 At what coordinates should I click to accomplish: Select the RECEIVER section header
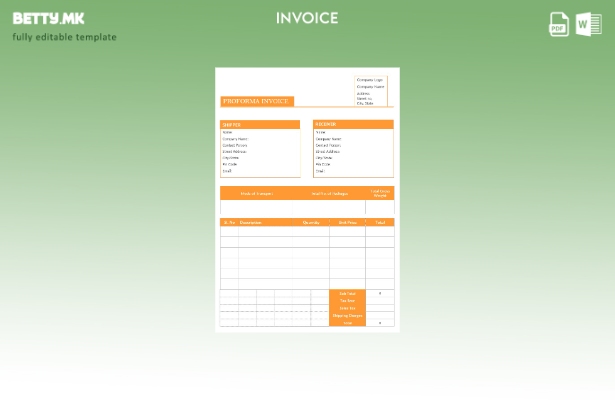click(x=353, y=125)
